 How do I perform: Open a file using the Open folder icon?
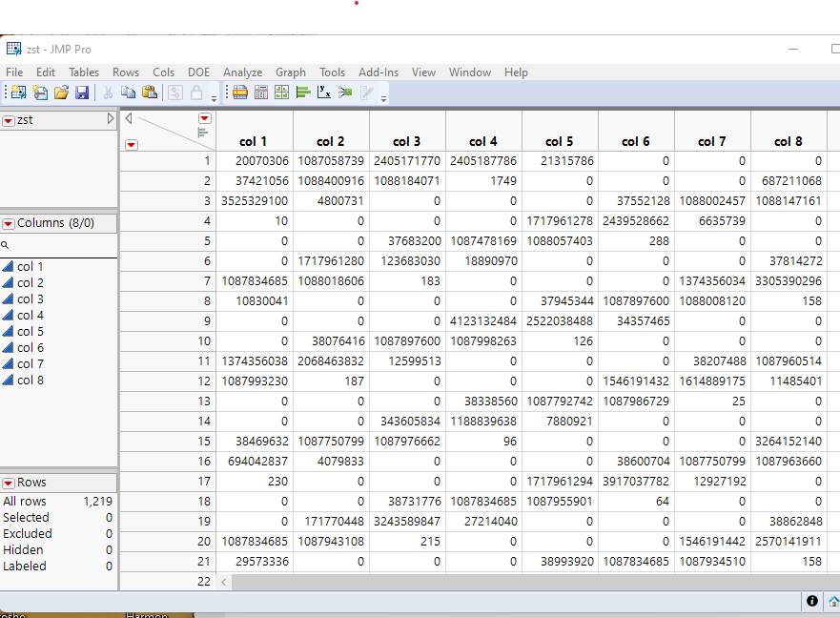pos(61,92)
